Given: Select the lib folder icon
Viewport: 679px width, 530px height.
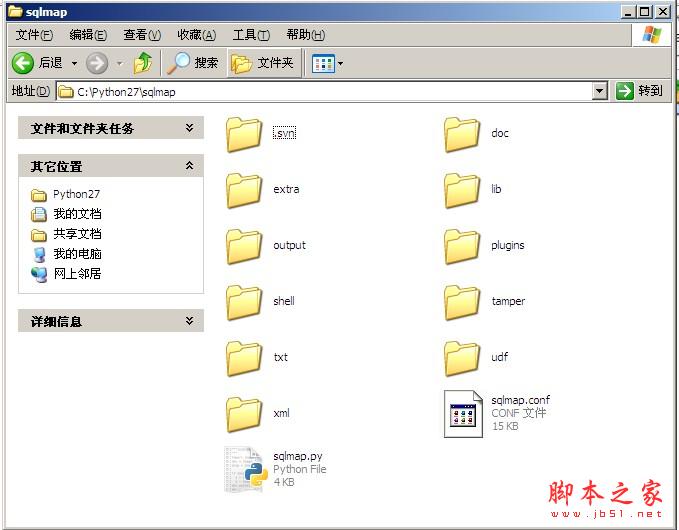Looking at the screenshot, I should [462, 190].
